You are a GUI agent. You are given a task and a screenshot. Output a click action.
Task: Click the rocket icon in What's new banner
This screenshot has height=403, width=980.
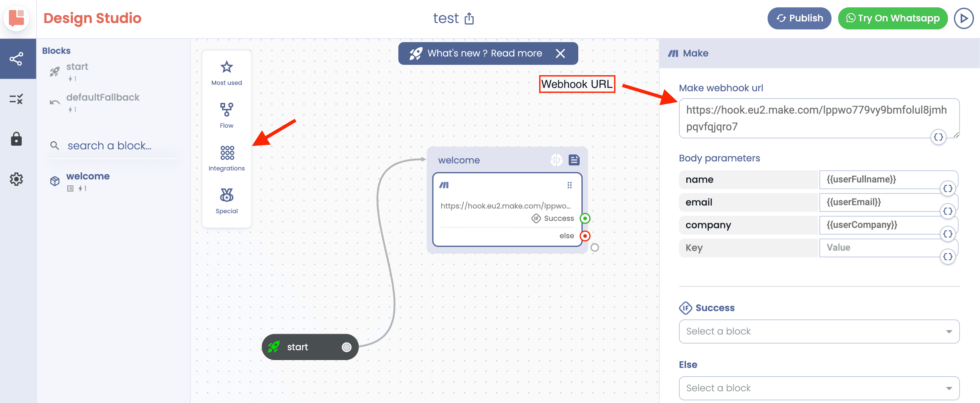(x=416, y=53)
